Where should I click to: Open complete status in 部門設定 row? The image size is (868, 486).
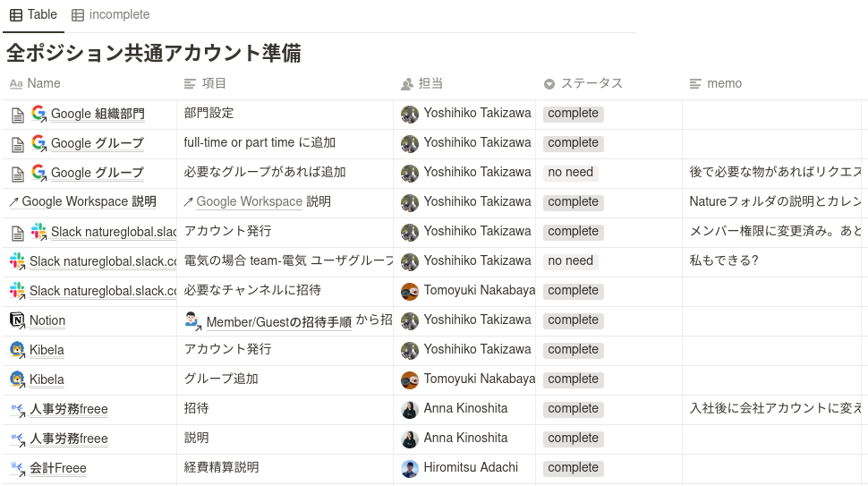click(573, 114)
